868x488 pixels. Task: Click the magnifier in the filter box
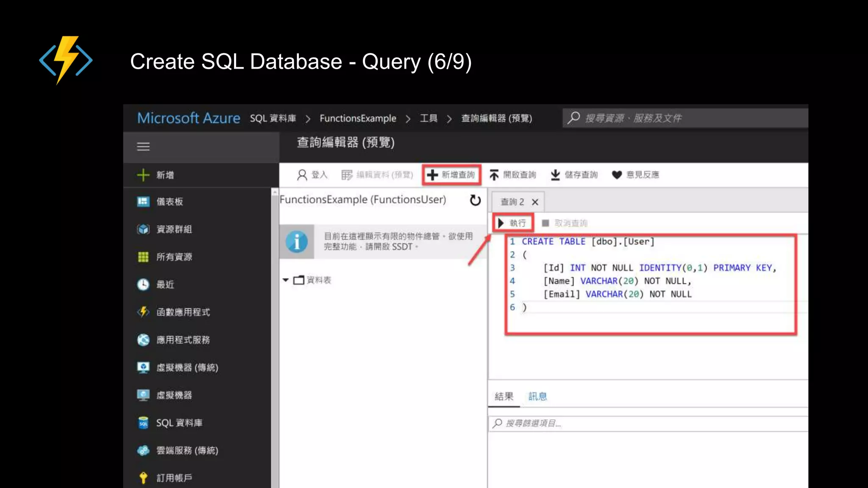tap(498, 423)
